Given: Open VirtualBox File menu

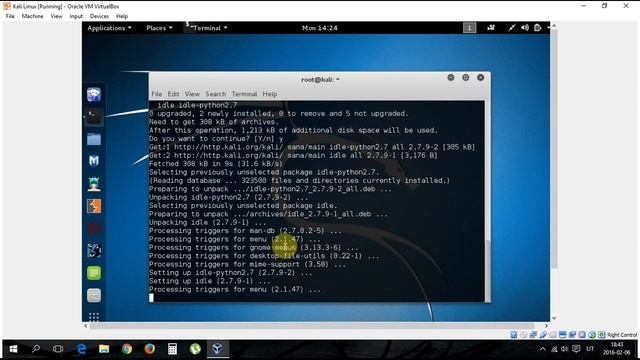Looking at the screenshot, I should 10,16.
